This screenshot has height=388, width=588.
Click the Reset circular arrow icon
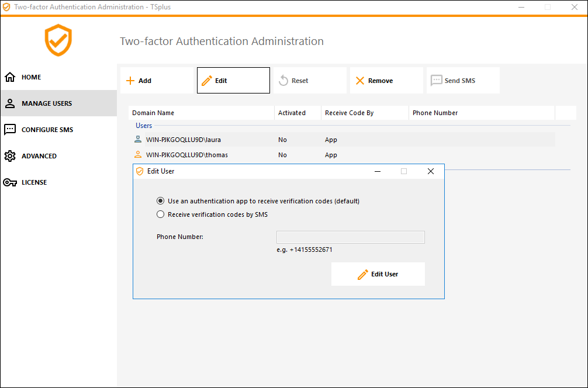click(x=283, y=81)
